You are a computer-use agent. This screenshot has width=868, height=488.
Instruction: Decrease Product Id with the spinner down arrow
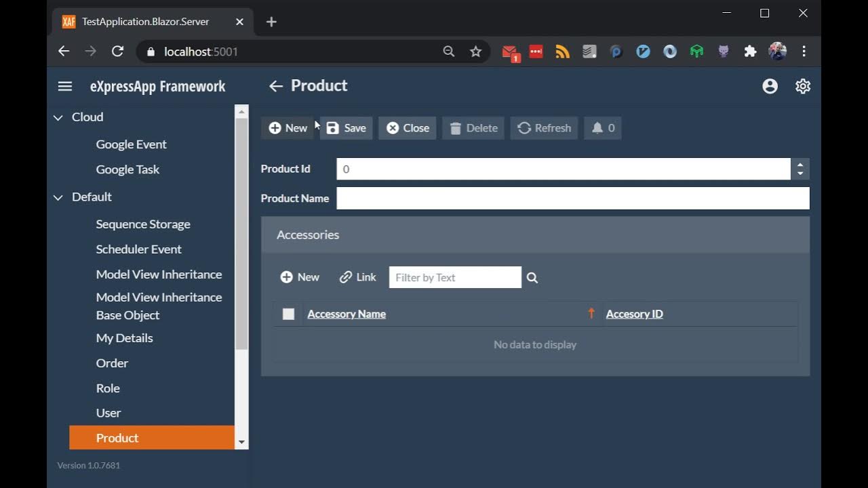[x=800, y=174]
